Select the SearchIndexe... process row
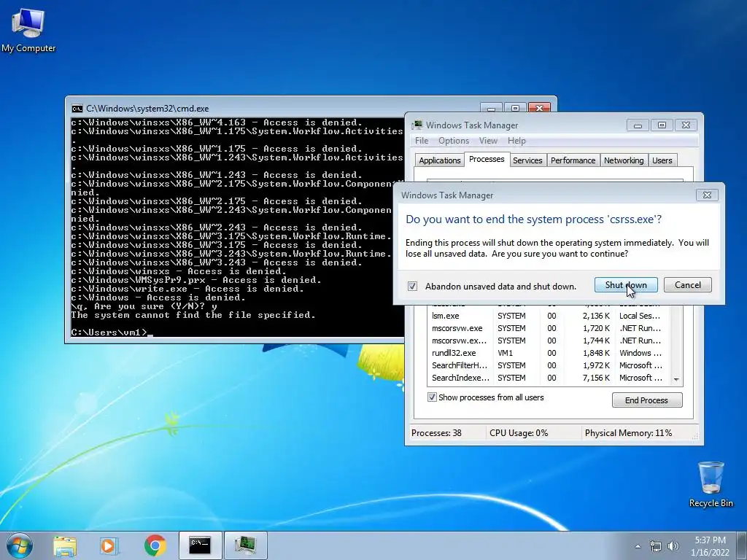 (550, 378)
